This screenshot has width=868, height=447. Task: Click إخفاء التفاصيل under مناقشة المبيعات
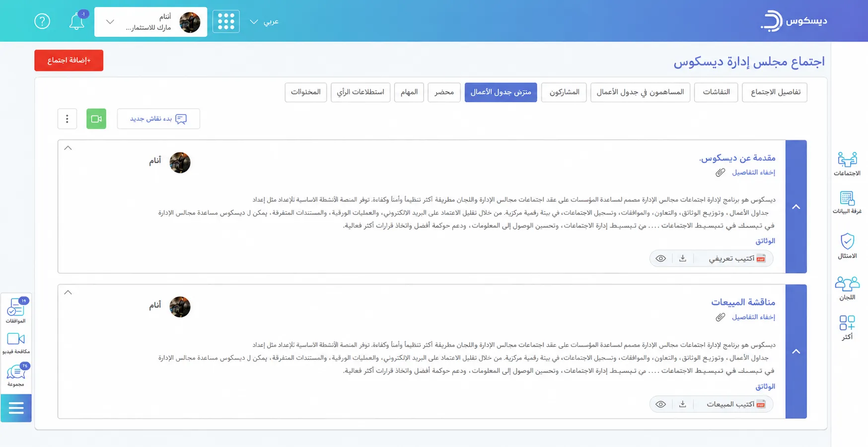753,317
